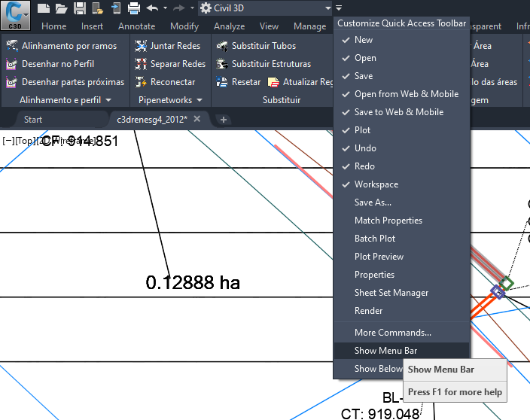This screenshot has width=530, height=420.
Task: Enable Match Properties in the customize menu
Action: pyautogui.click(x=401, y=221)
